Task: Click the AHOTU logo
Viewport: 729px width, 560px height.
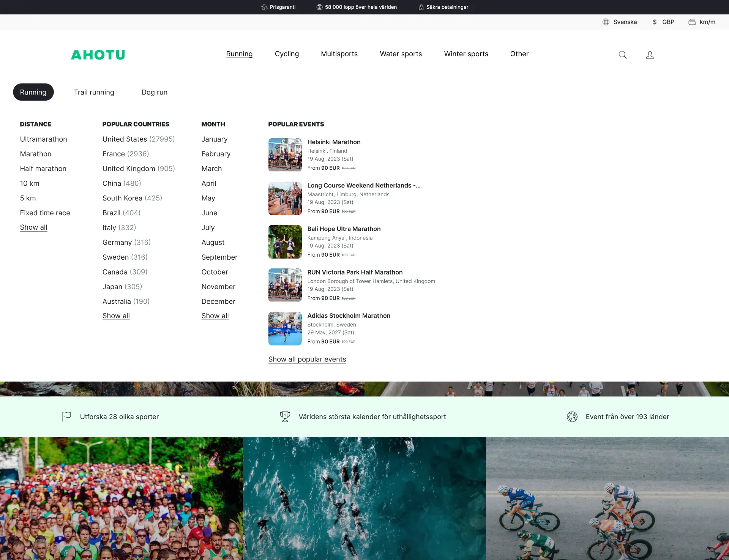Action: pos(98,55)
